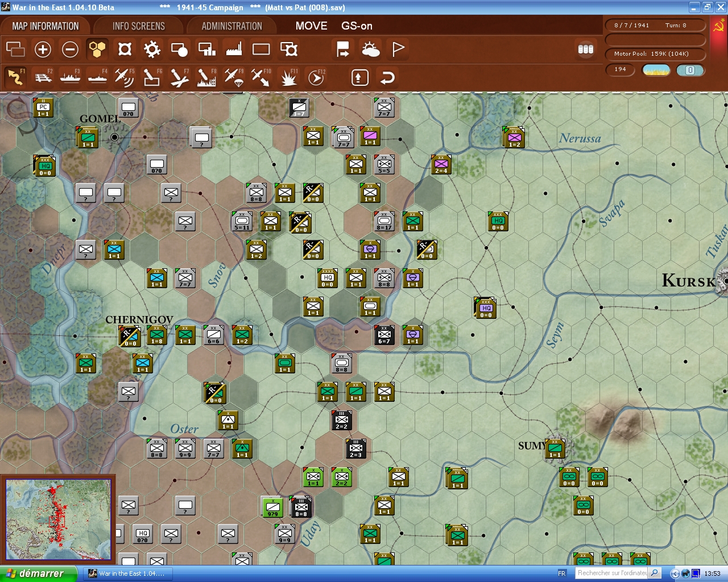Screen dimensions: 728x582
Task: Select the unit counter on the Sumy hex
Action: click(555, 448)
